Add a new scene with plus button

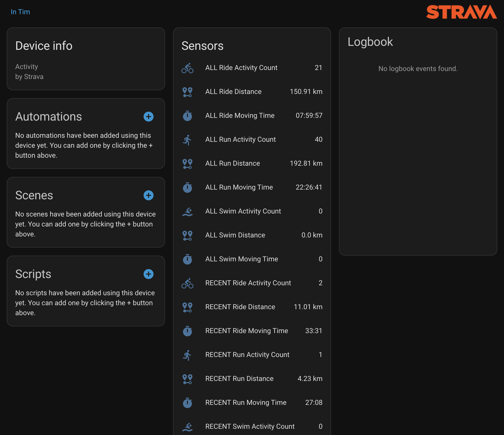[148, 195]
